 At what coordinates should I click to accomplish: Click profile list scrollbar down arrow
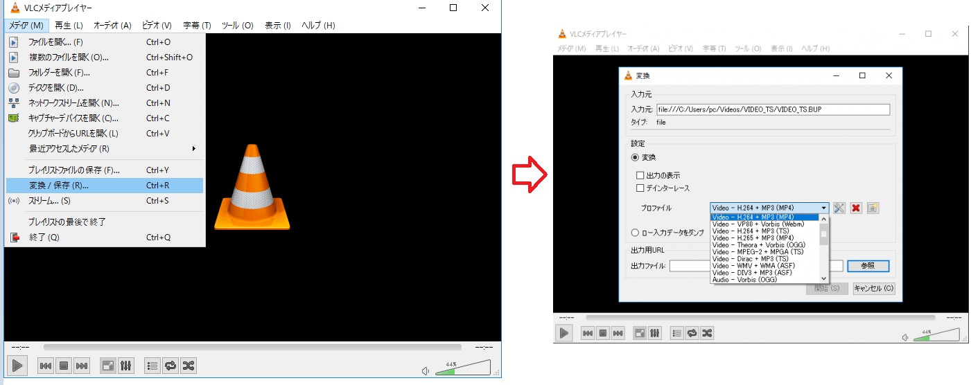coord(824,279)
